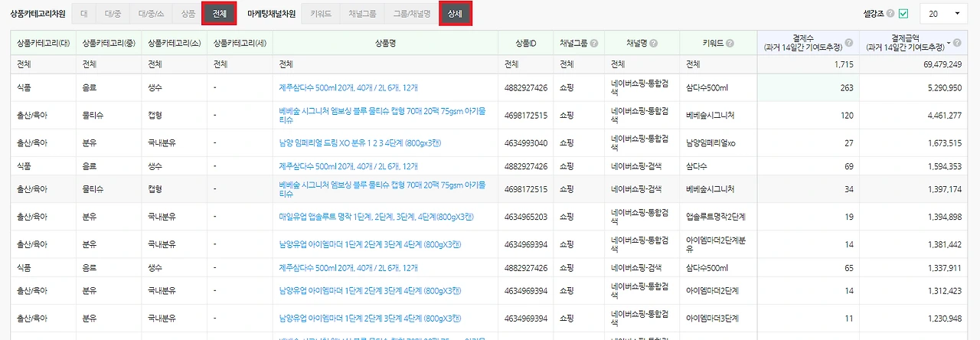Open 남양유업 아이엠마더 link with keyword 아이엠마더3단계

370,319
